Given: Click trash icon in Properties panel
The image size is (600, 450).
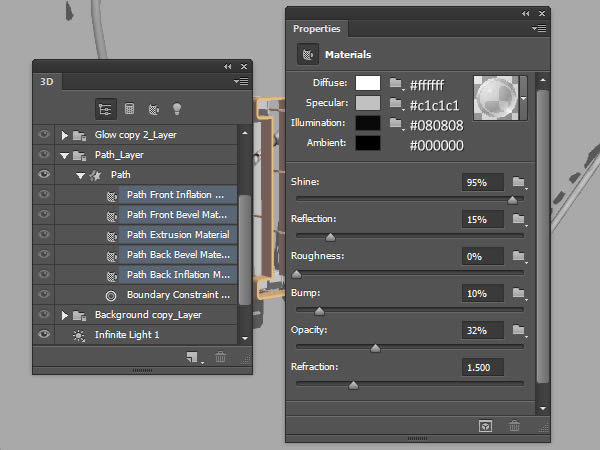Looking at the screenshot, I should [514, 426].
